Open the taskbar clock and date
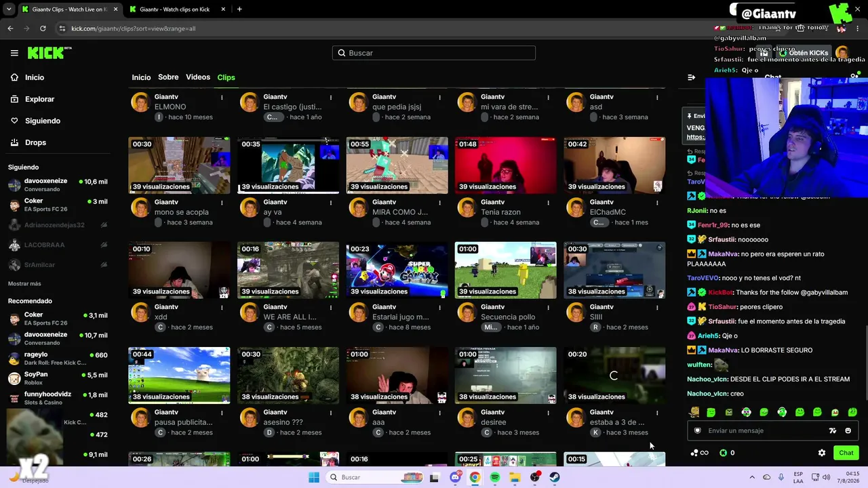This screenshot has width=868, height=488. click(x=847, y=477)
